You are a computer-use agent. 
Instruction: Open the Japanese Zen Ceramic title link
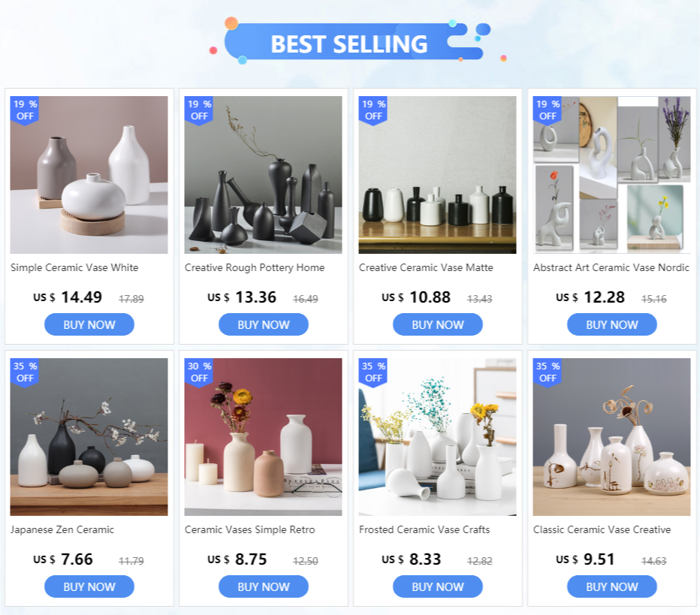tap(62, 529)
